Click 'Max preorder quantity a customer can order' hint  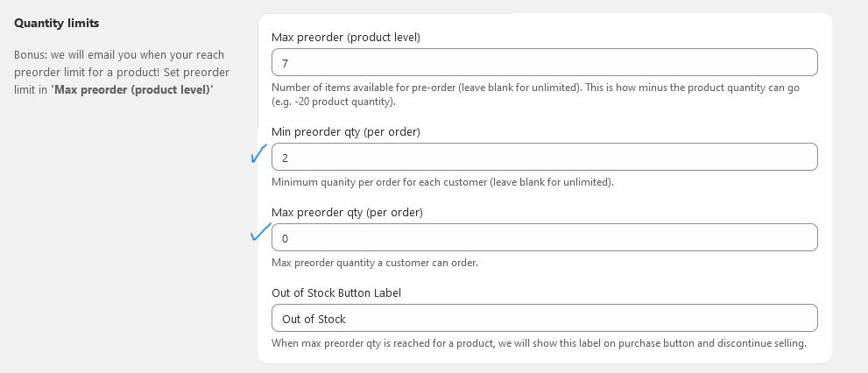(375, 263)
